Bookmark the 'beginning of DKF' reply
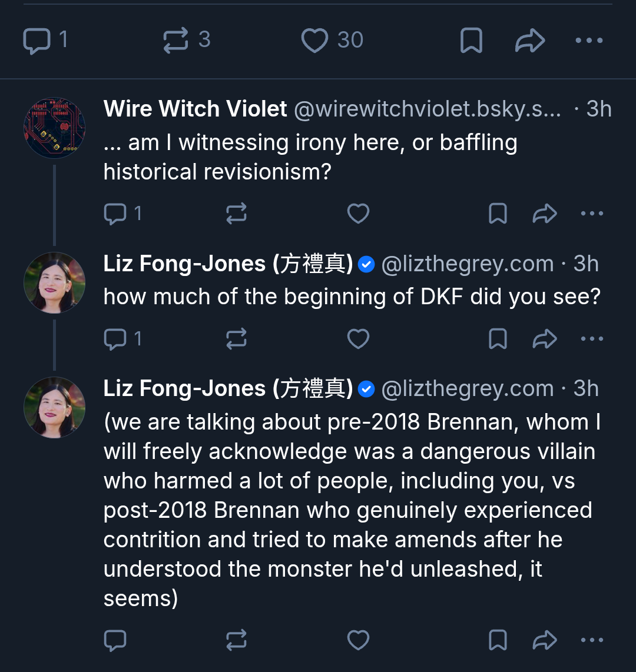 pyautogui.click(x=498, y=339)
